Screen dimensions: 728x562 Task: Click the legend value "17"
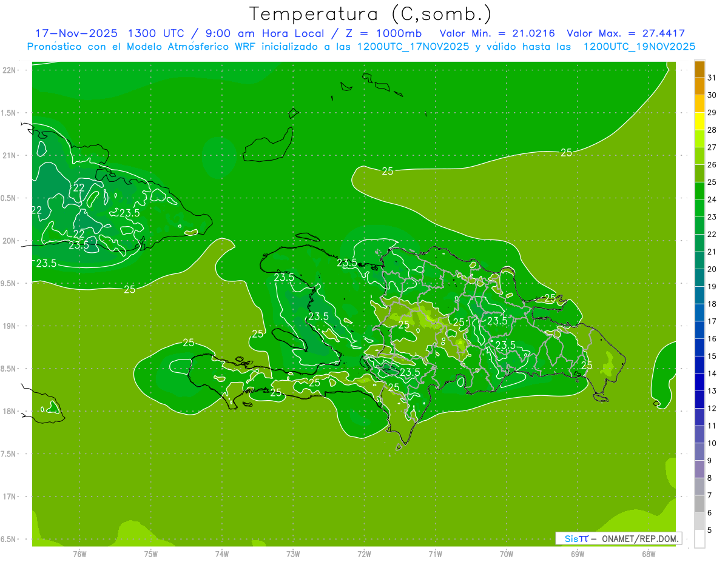click(x=712, y=321)
